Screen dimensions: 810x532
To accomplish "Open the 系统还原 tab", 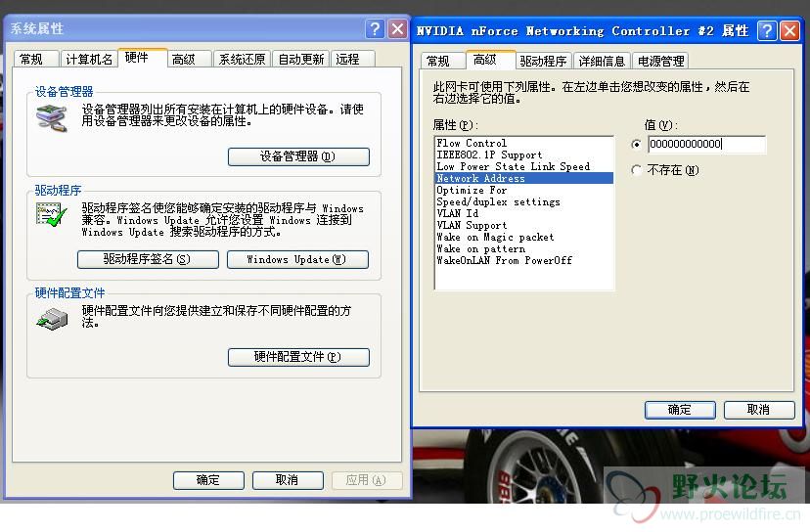I will [x=242, y=60].
